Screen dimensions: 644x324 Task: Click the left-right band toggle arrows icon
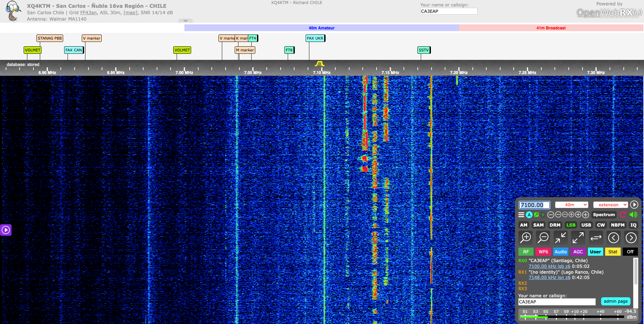coord(596,238)
